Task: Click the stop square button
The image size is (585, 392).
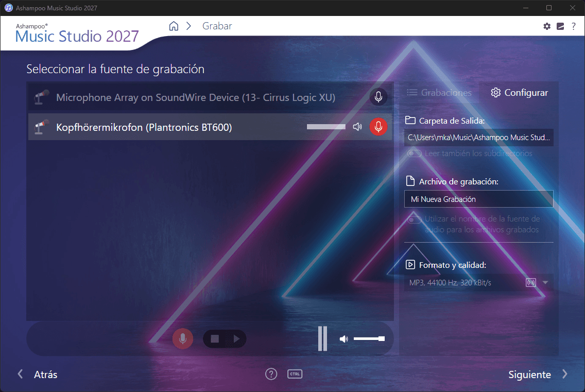Action: click(x=215, y=338)
